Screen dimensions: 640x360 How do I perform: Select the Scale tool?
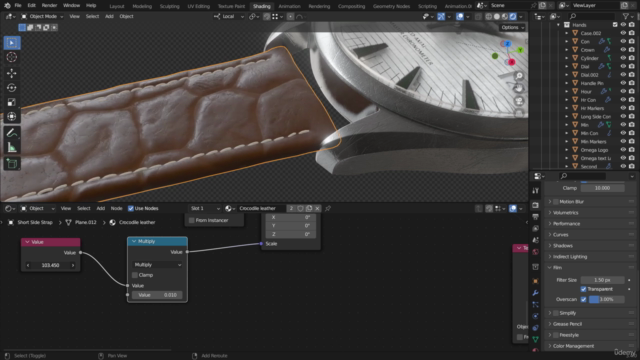[x=12, y=102]
